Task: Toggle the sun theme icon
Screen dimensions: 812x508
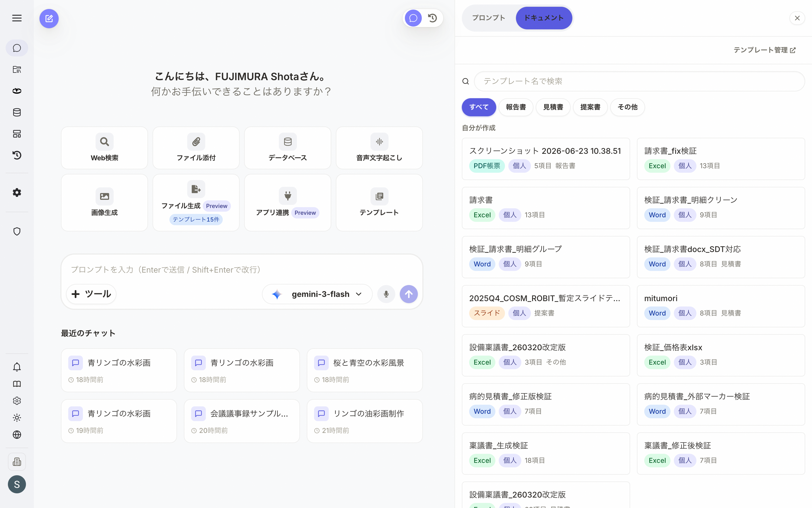Action: 17,418
